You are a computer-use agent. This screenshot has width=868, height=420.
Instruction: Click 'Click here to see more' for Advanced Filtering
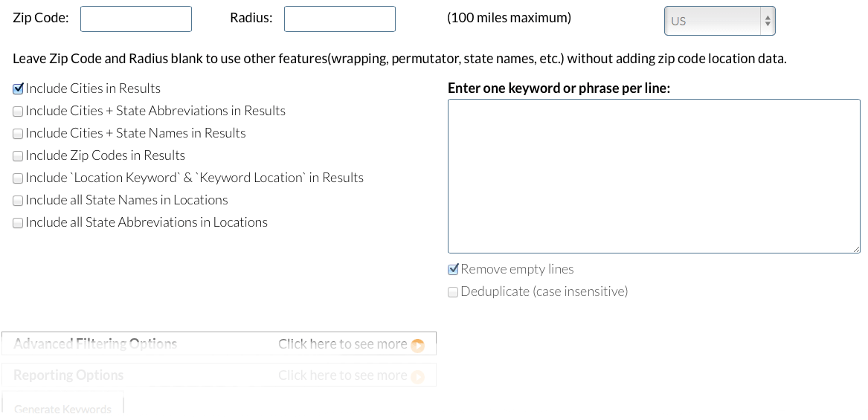[x=342, y=344]
